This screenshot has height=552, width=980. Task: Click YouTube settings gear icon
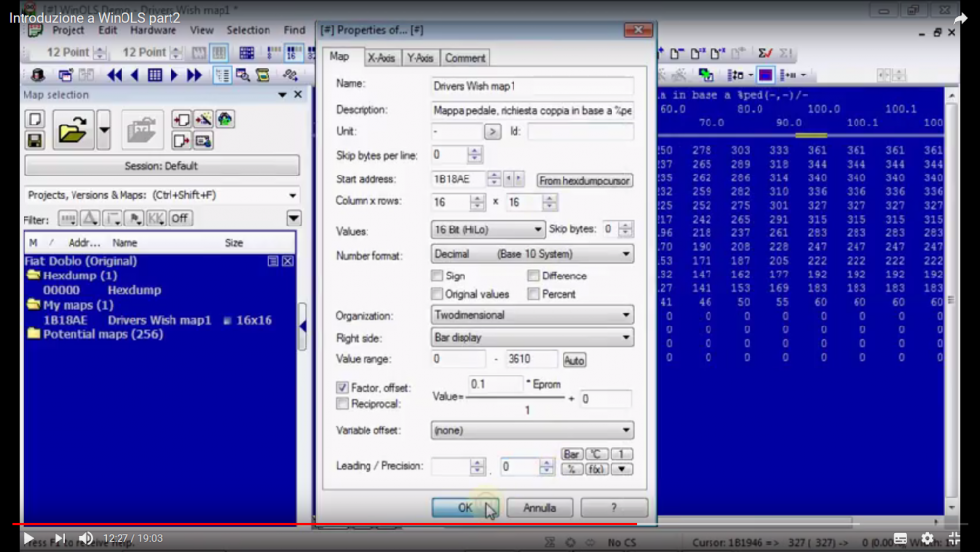(927, 538)
